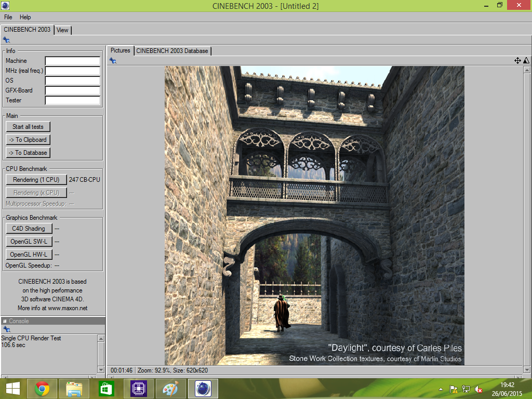Open the CINEBENCH 2003 Database tab

coord(172,51)
